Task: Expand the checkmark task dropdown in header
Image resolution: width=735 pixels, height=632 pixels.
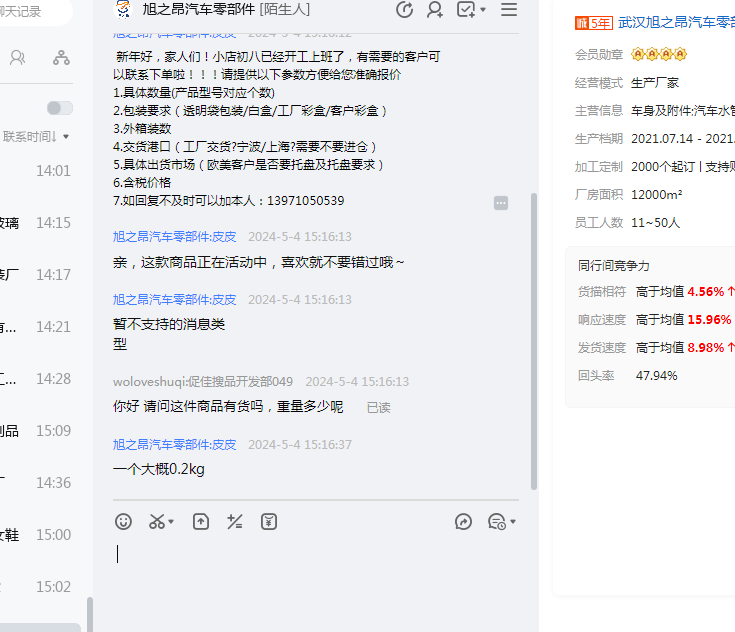Action: (483, 10)
